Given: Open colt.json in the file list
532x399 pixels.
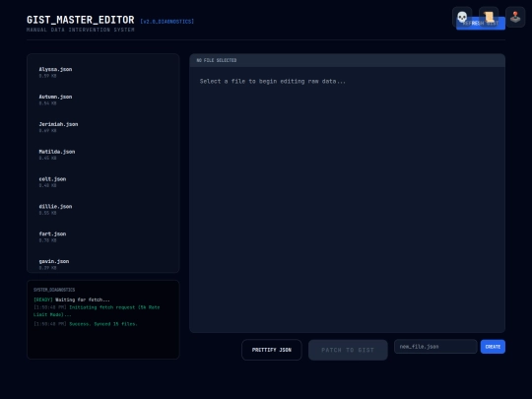Looking at the screenshot, I should (103, 182).
